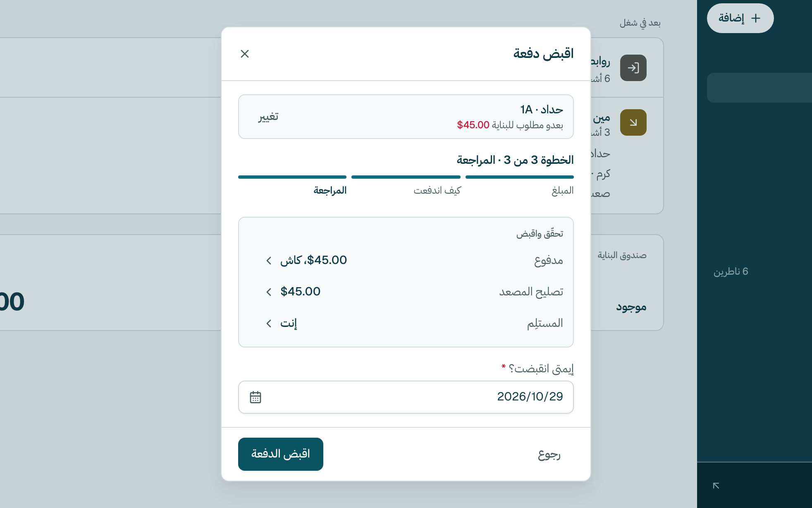
Task: Click the olive diagonal arrow icon
Action: [633, 122]
